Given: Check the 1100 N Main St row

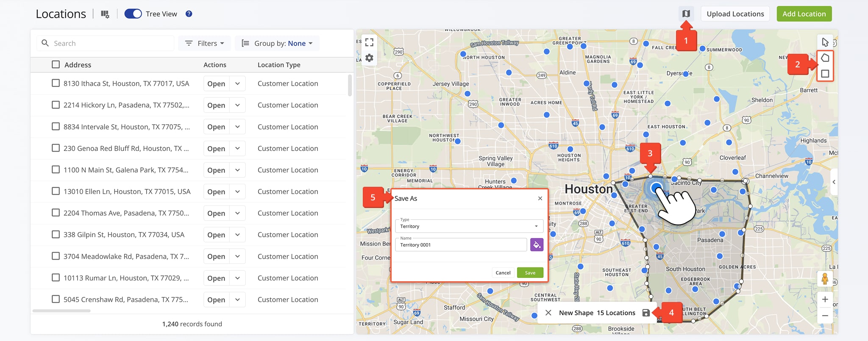Looking at the screenshot, I should pos(56,169).
